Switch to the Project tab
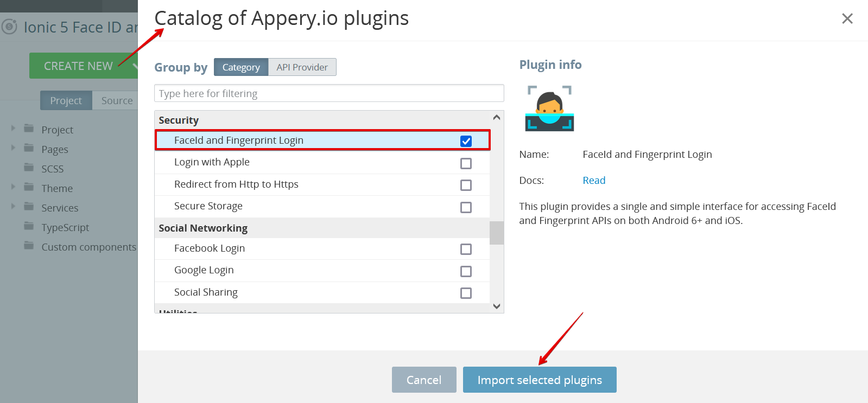 pyautogui.click(x=66, y=100)
